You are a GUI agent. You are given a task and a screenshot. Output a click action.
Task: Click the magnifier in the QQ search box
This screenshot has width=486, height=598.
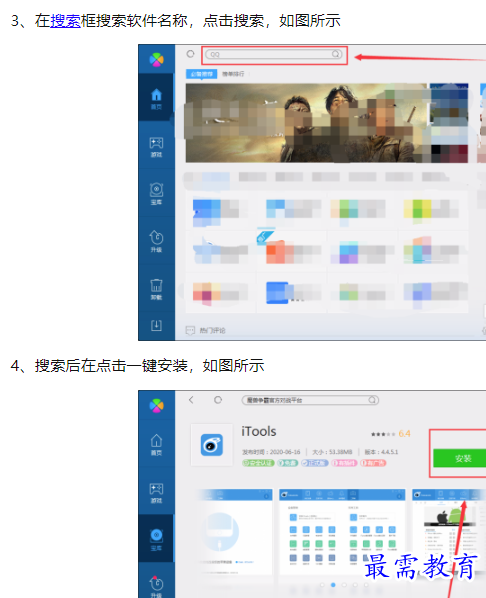(336, 54)
